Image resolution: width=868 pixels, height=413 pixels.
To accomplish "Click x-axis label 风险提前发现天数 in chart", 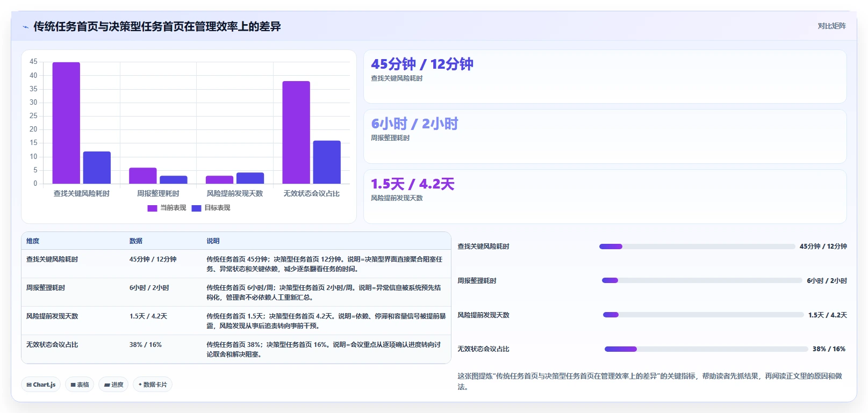I will click(235, 193).
